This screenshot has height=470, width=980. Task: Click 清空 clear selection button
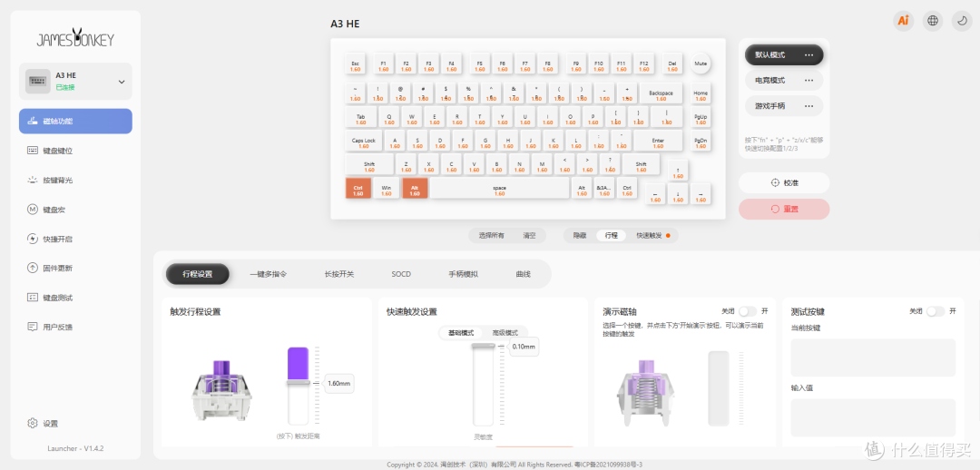[529, 236]
